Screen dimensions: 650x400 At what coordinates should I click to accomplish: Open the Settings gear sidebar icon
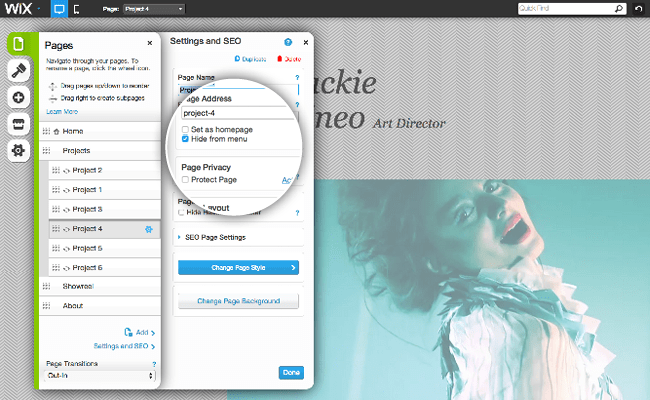tap(18, 150)
